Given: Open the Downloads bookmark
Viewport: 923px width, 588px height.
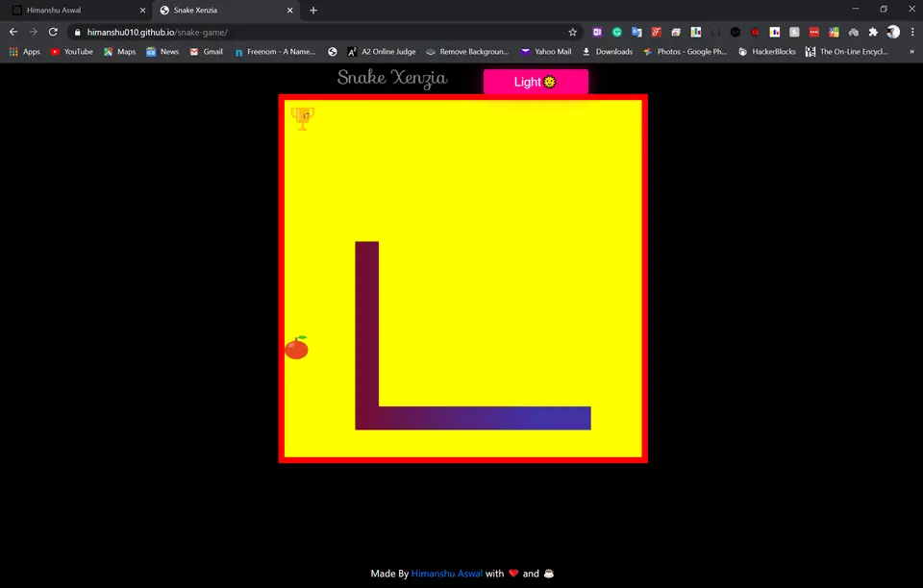Looking at the screenshot, I should [x=608, y=52].
